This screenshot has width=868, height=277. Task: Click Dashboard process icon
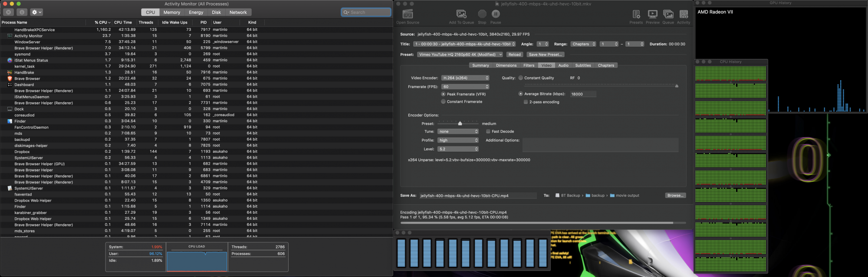(10, 85)
